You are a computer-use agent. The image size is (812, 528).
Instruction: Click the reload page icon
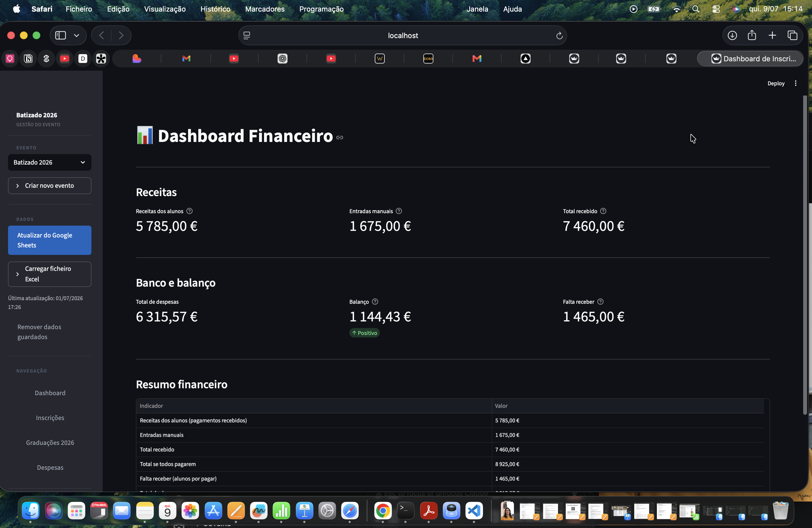[559, 35]
